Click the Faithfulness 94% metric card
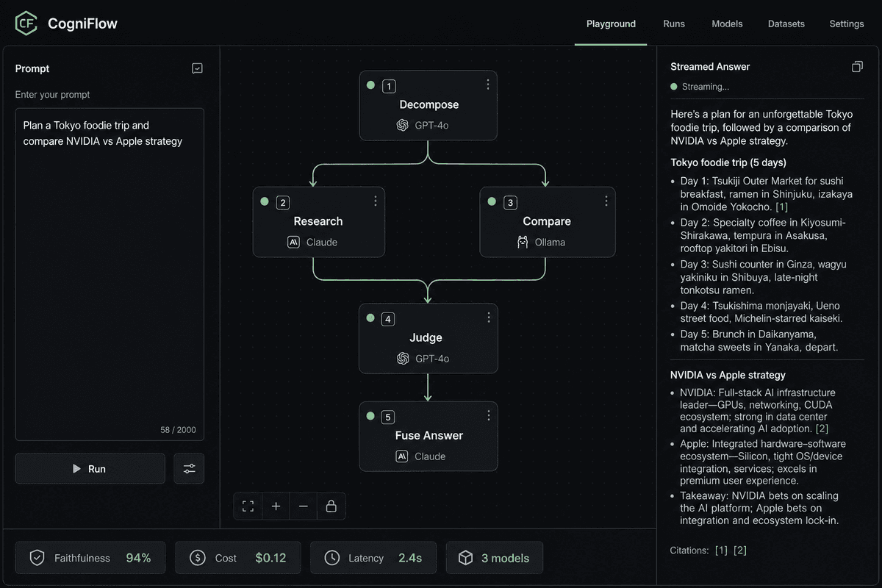882x588 pixels. pos(90,558)
